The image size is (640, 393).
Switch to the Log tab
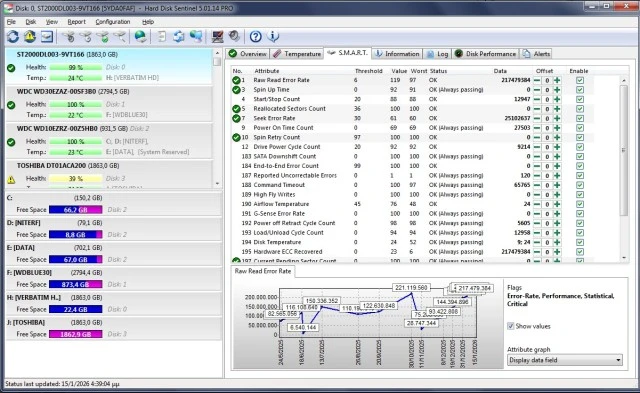pos(437,54)
